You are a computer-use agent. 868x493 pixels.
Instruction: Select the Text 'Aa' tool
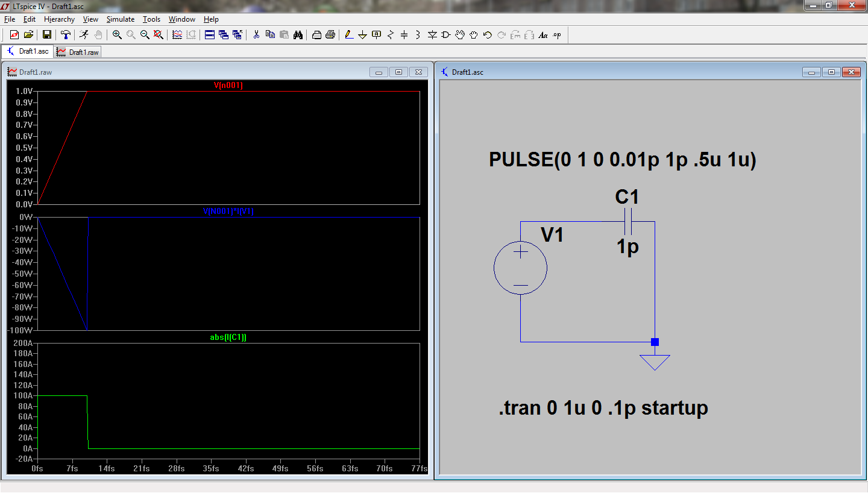543,35
